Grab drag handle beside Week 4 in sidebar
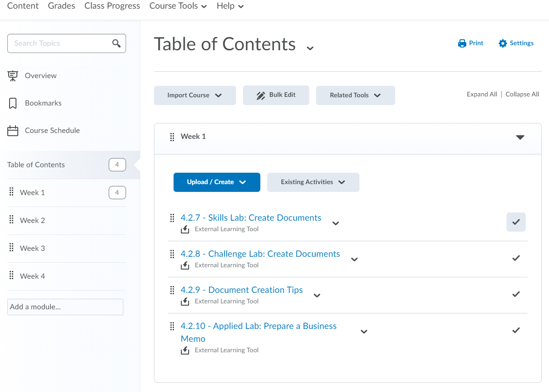Viewport: 549px width, 392px height. pyautogui.click(x=11, y=276)
